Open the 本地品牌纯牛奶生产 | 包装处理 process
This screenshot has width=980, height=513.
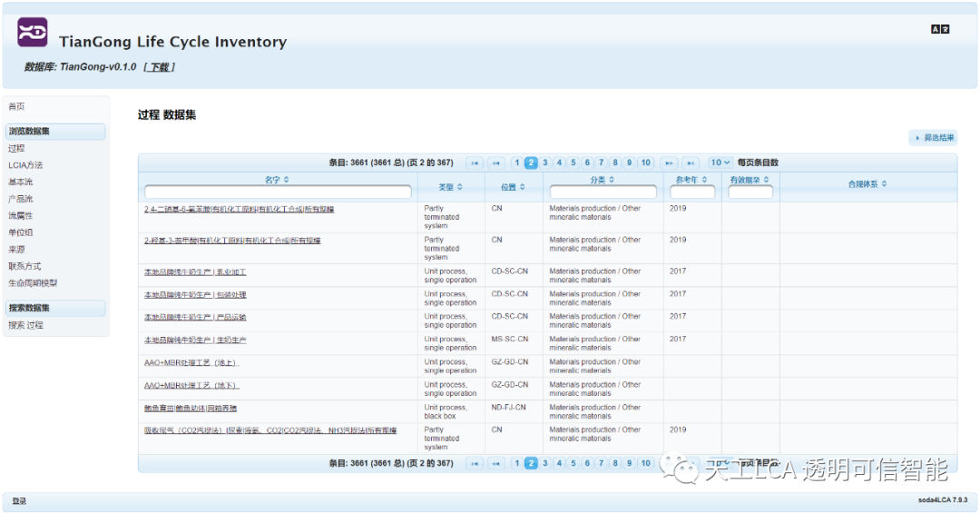(x=195, y=295)
